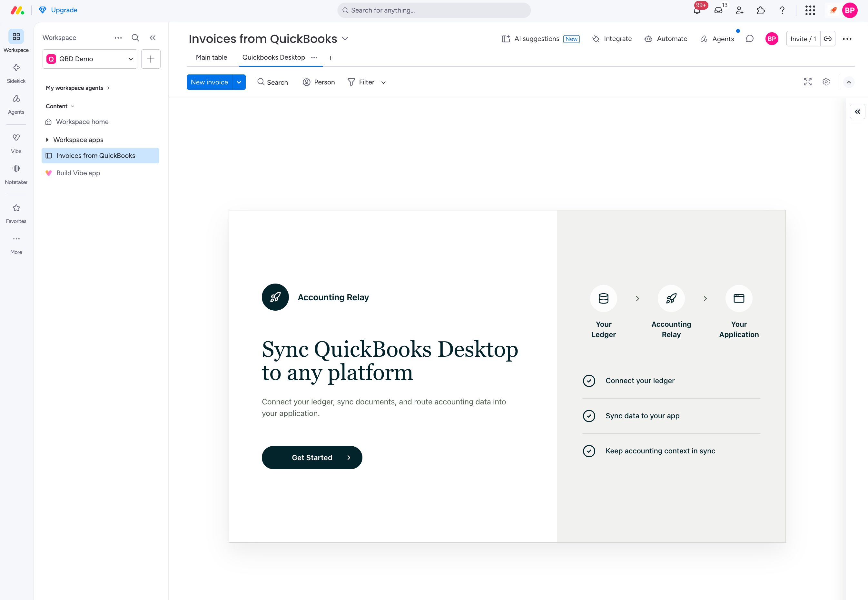Focus the Search for anything field
Screen dimensions: 868x600
(434, 10)
